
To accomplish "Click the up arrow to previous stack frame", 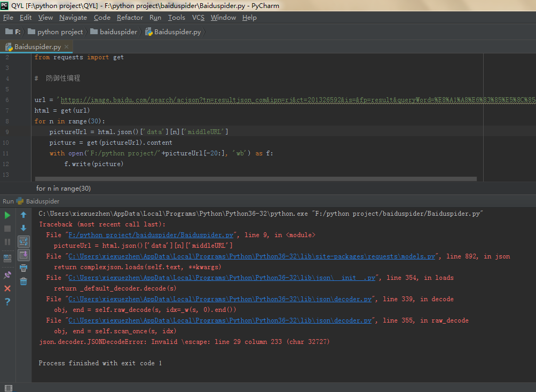I will [x=23, y=215].
